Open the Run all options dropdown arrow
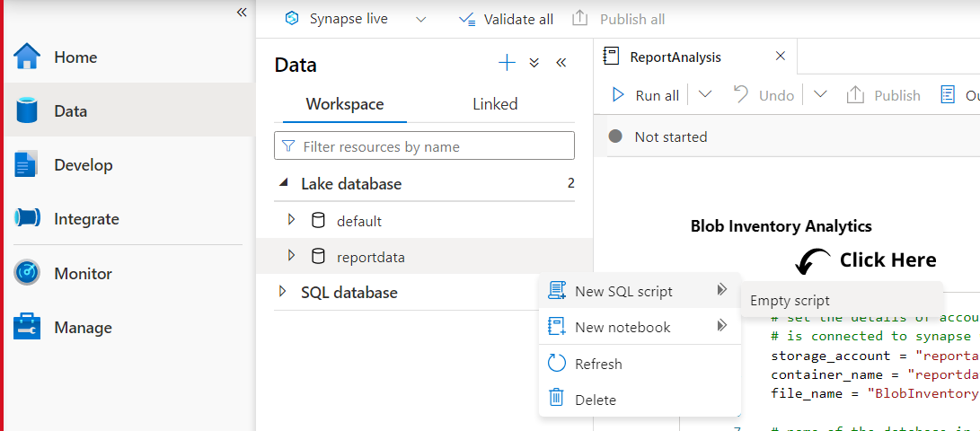 tap(705, 94)
